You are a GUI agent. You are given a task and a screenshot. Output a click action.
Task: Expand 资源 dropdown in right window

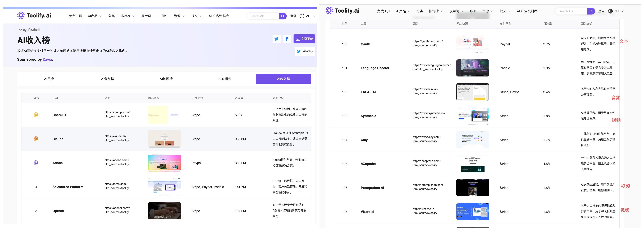coord(487,11)
